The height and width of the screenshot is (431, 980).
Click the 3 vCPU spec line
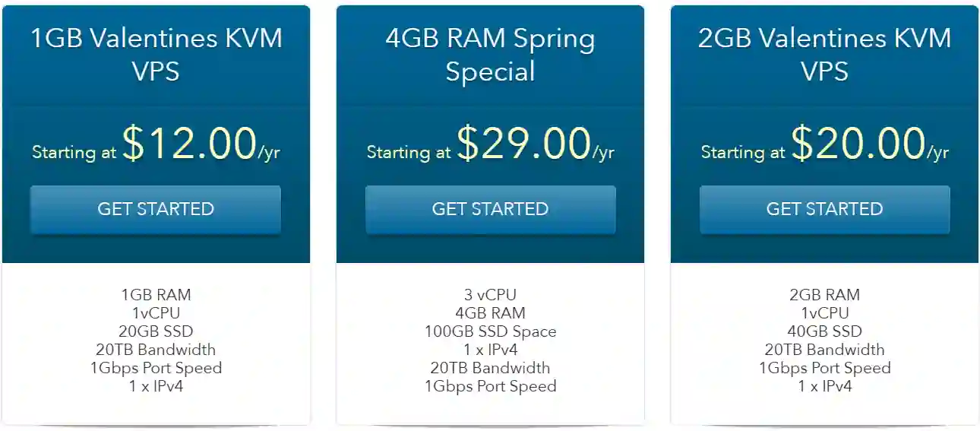(x=490, y=295)
